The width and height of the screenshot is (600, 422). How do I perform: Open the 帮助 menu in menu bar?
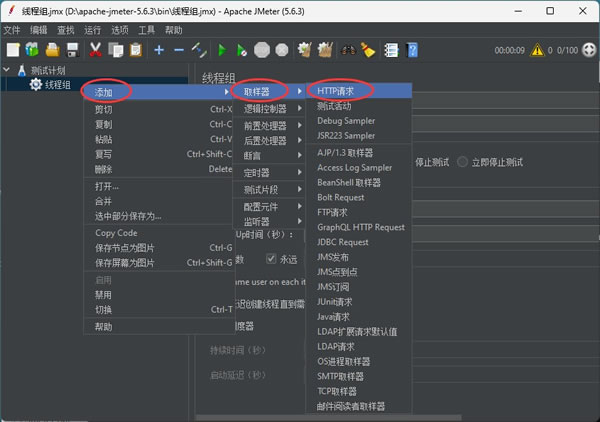(x=174, y=30)
